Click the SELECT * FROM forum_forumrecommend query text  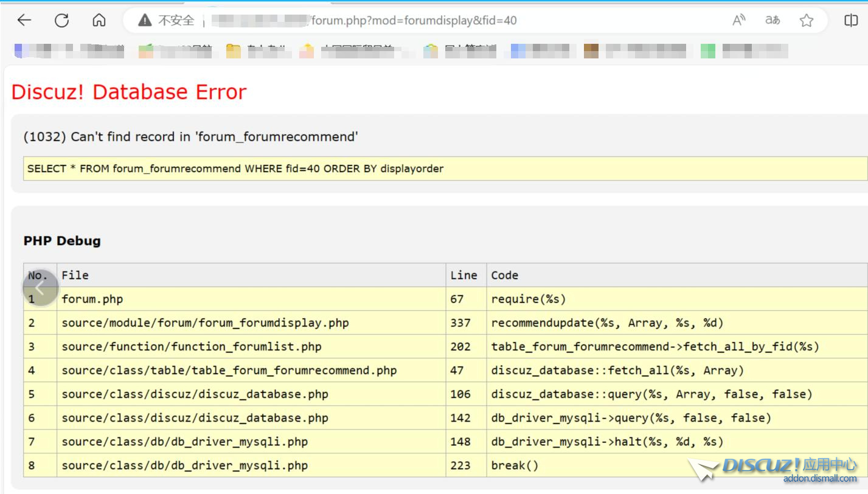(x=235, y=169)
